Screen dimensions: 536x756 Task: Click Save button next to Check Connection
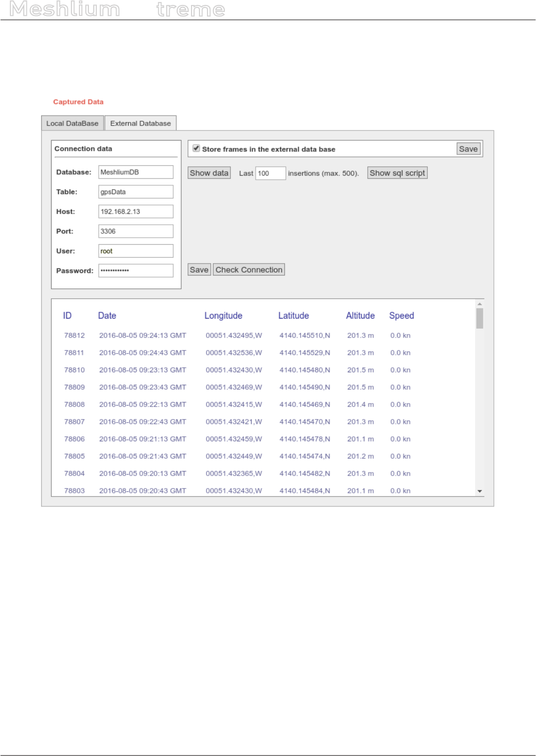coord(199,270)
